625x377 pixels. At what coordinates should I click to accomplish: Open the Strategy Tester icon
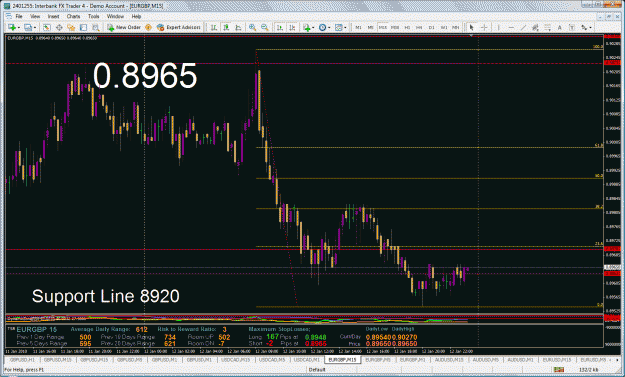(96, 27)
